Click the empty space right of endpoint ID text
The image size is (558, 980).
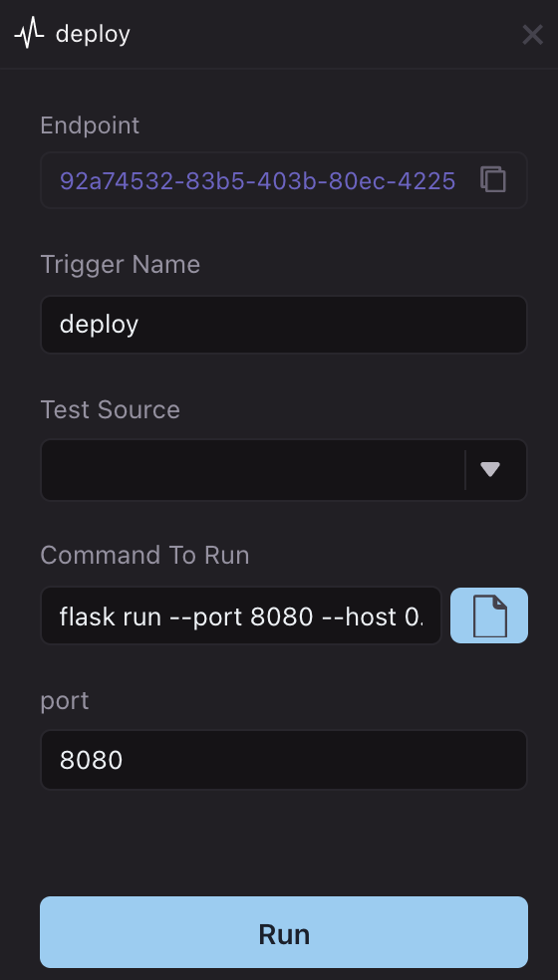[x=467, y=180]
